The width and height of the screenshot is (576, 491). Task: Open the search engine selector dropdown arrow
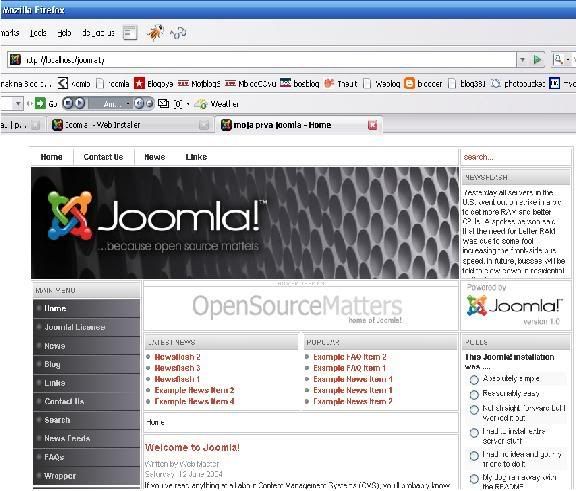(x=568, y=59)
